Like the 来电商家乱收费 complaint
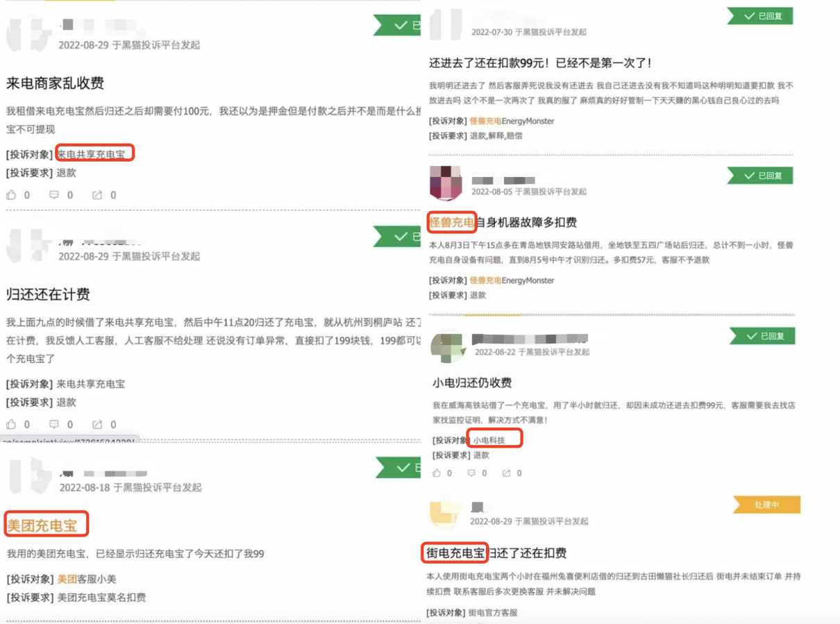Viewport: 840px width, 624px height. (12, 195)
